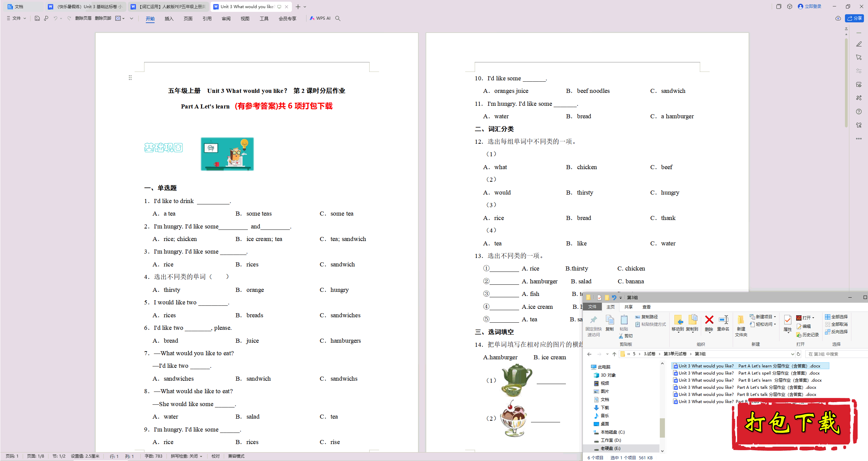The image size is (868, 461).
Task: Click the Explorer back arrow
Action: (x=589, y=354)
